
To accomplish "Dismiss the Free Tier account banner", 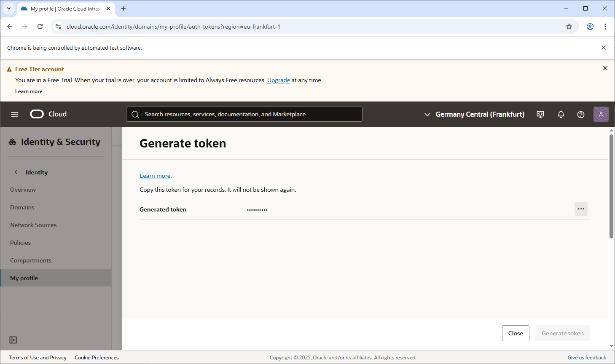I will point(605,68).
